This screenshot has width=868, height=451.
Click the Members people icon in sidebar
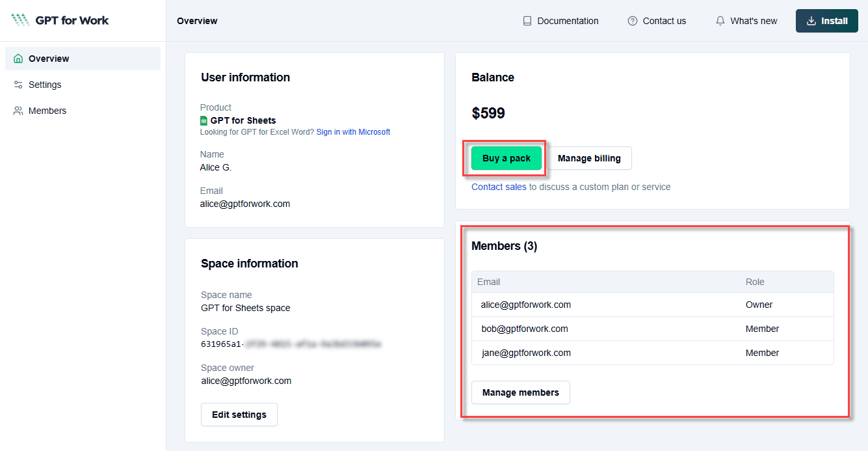click(18, 111)
